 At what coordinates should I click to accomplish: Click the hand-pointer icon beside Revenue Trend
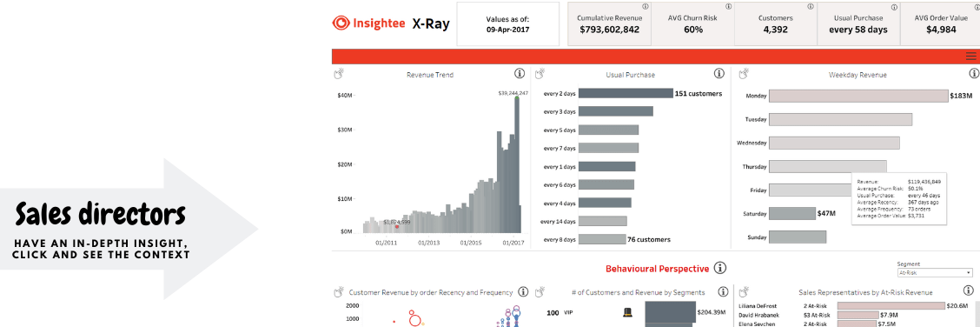click(x=340, y=74)
